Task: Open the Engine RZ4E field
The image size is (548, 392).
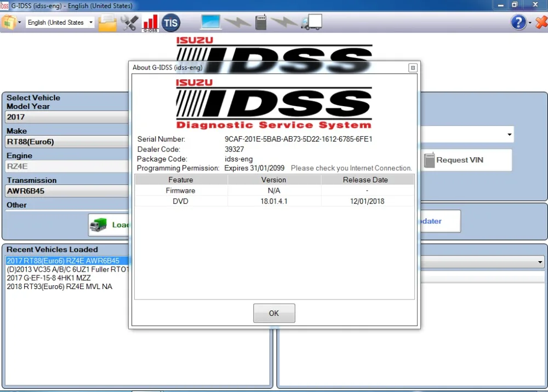Action: coord(67,166)
